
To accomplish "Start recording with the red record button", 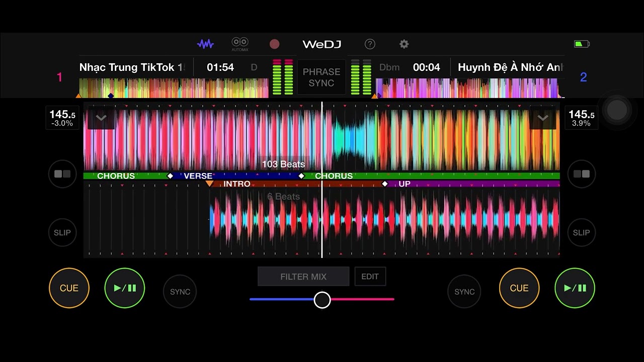I will (274, 44).
